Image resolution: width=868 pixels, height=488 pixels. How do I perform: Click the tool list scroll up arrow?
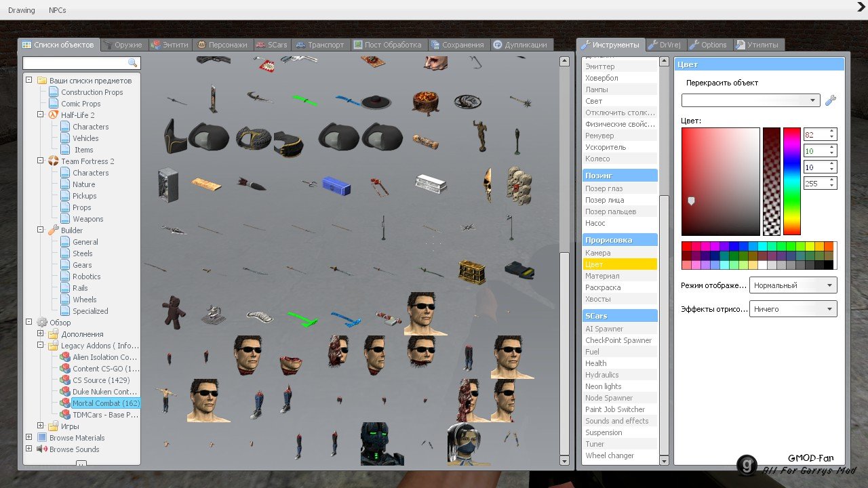pos(664,62)
